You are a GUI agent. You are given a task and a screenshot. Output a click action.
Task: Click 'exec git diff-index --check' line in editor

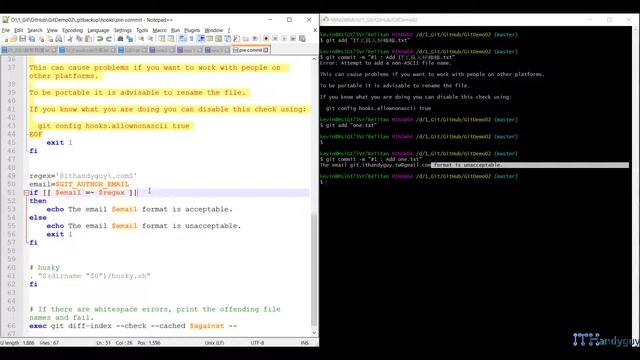point(133,326)
